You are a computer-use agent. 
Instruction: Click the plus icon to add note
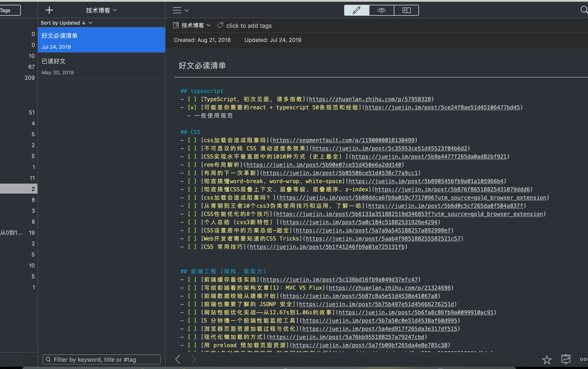pyautogui.click(x=49, y=10)
